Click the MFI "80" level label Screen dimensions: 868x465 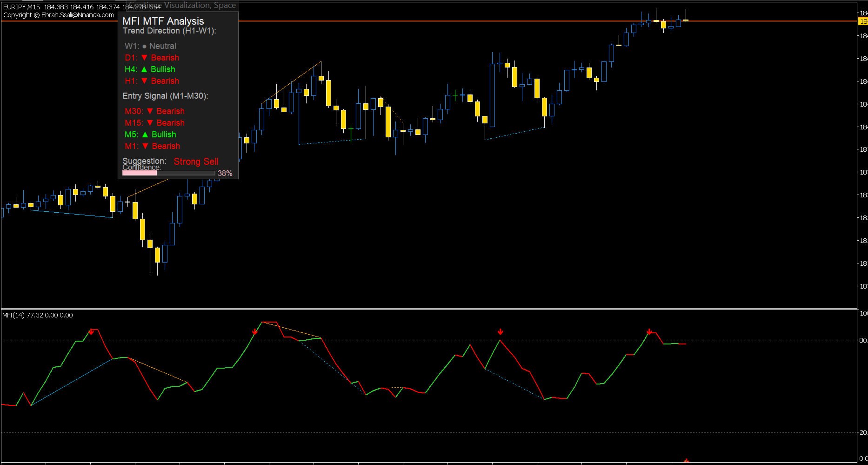click(863, 340)
